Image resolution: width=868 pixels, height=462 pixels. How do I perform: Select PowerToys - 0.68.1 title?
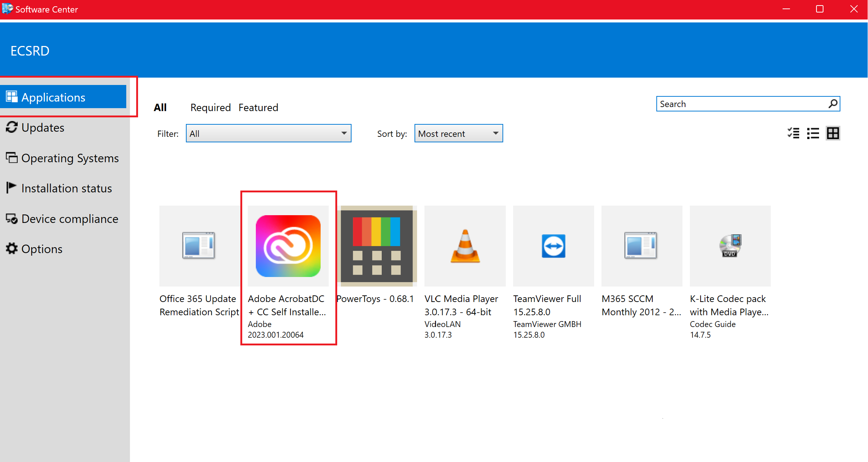coord(375,299)
